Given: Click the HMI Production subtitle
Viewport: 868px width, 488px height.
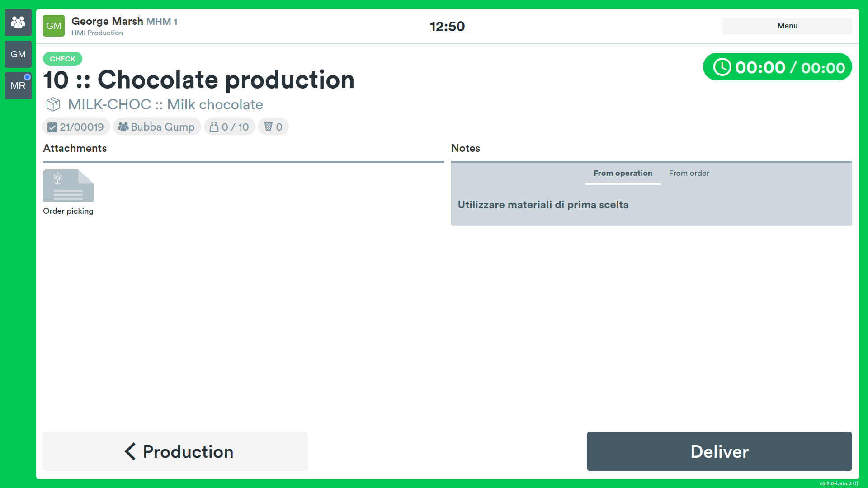Looking at the screenshot, I should pos(97,33).
